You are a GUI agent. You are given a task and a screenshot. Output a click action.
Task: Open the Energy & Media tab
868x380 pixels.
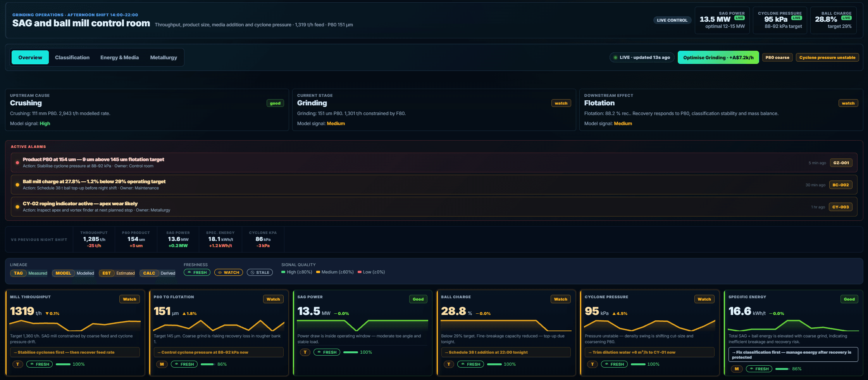coord(119,57)
